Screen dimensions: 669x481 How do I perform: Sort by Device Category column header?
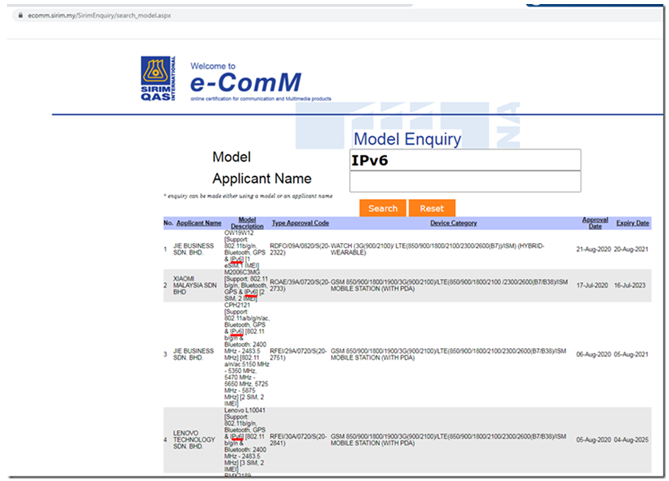[x=453, y=223]
